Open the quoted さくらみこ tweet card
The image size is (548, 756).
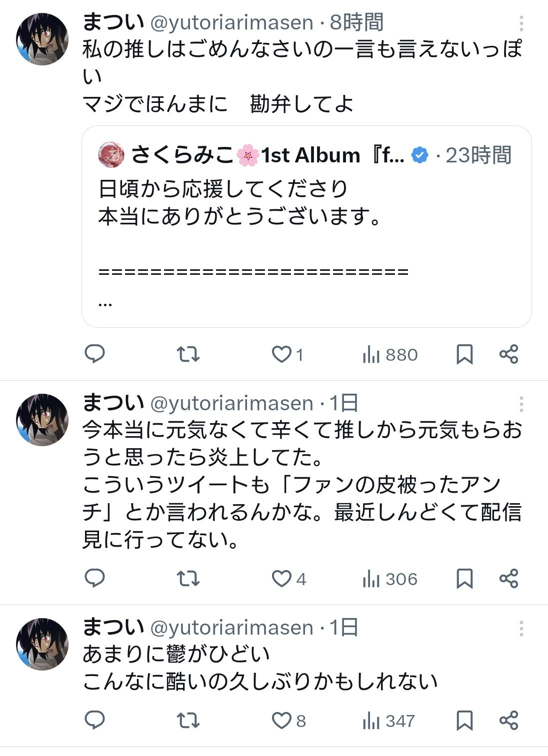point(306,226)
